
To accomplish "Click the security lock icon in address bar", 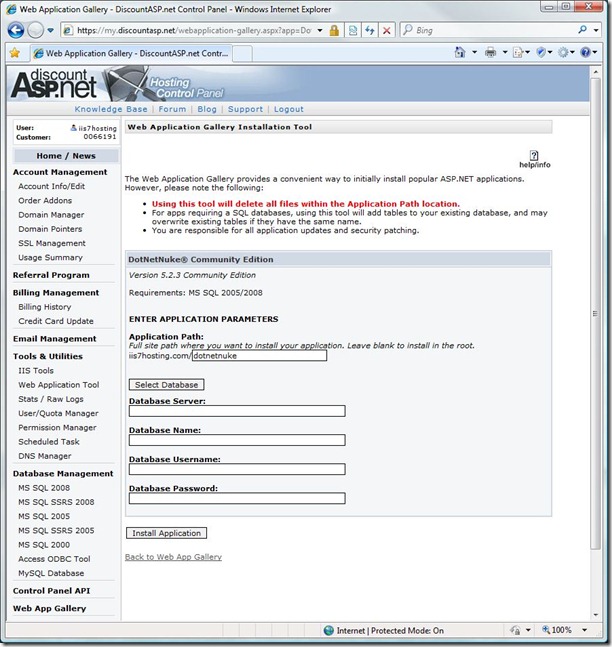I will 334,31.
